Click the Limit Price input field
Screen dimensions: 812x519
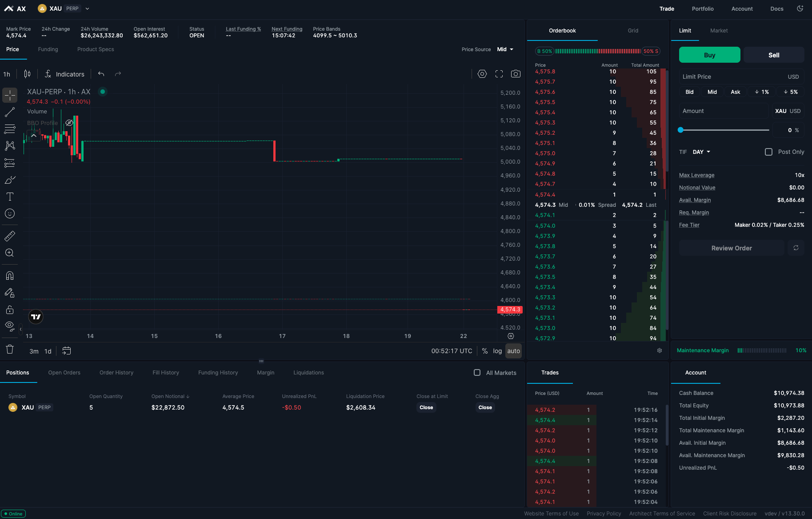[x=741, y=76]
